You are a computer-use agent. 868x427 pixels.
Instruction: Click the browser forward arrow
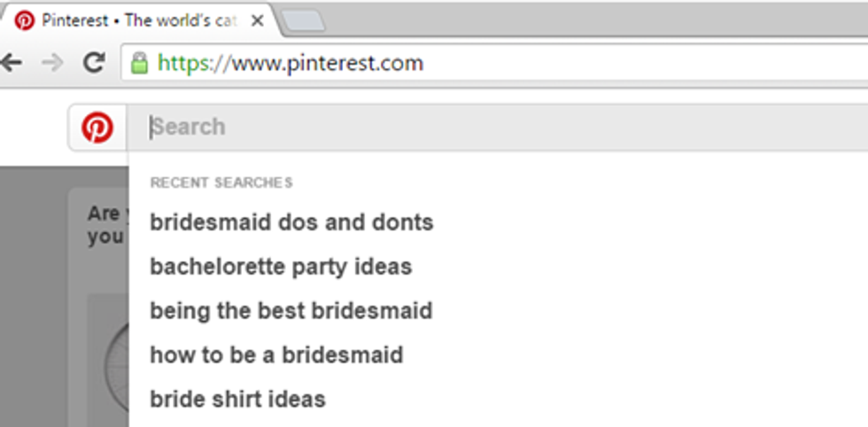53,63
